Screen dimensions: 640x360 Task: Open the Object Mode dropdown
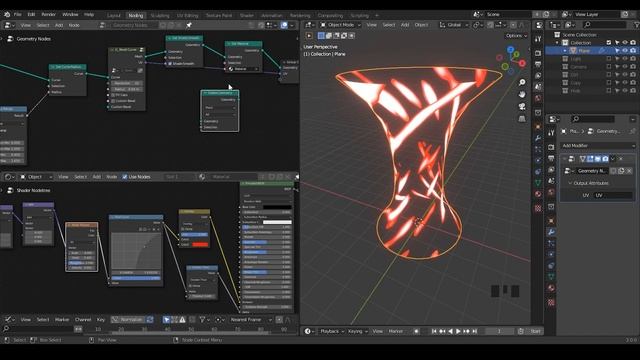[x=340, y=25]
